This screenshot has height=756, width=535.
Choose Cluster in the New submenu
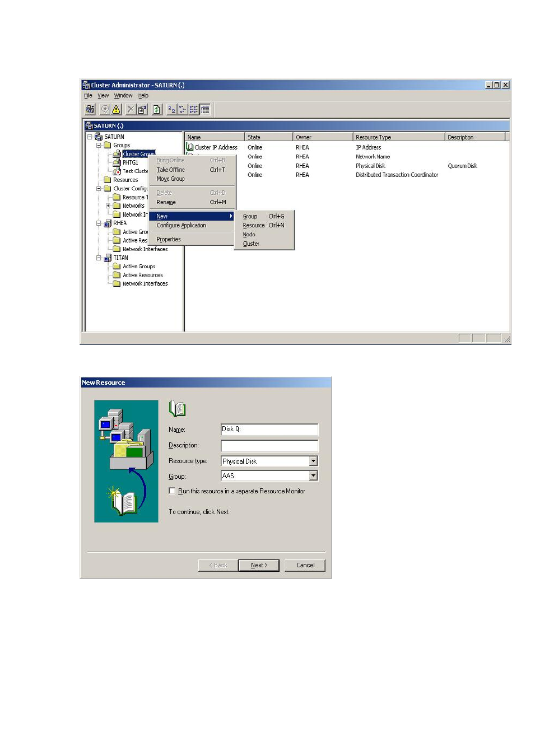pos(264,244)
